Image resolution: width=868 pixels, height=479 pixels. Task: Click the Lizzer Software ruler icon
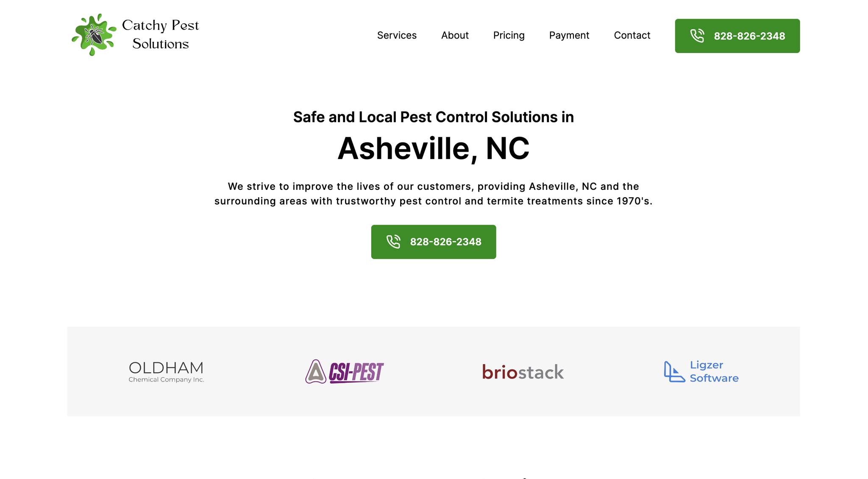click(674, 371)
